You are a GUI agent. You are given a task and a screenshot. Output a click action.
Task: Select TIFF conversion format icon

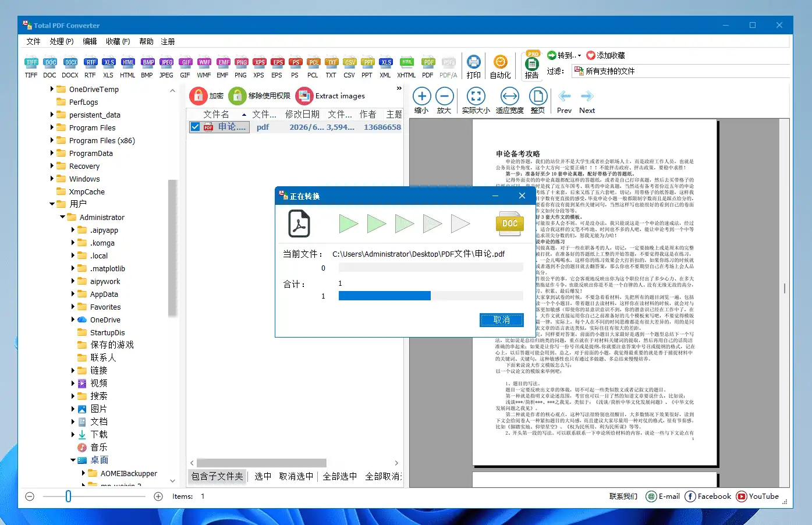tap(31, 68)
